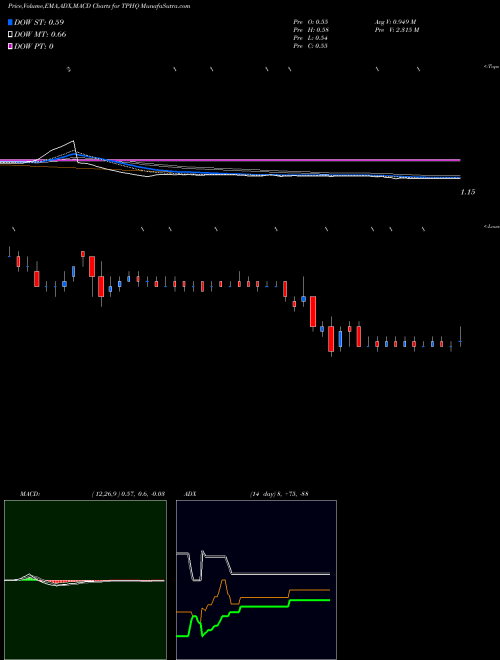Click the chart title mentioning MunafaSutra.com
This screenshot has height=660, width=500.
pyautogui.click(x=99, y=6)
